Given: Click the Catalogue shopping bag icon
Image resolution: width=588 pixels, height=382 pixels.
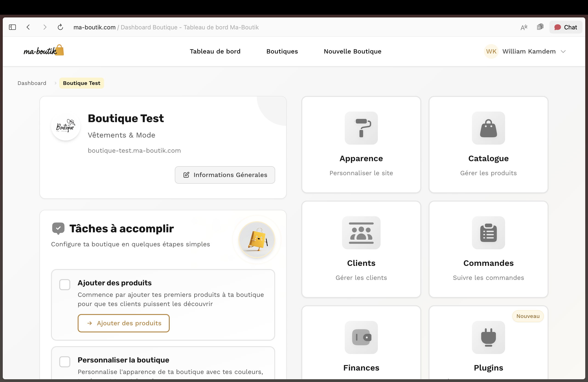Looking at the screenshot, I should 488,128.
